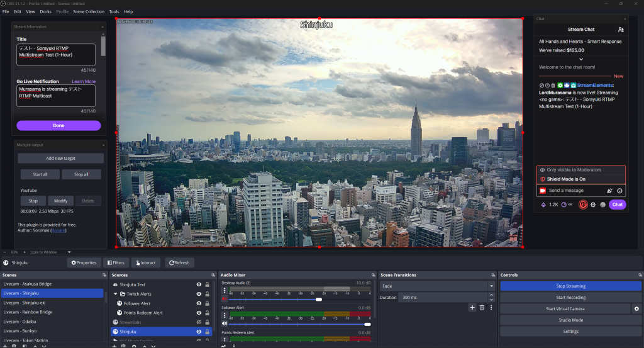Open Desktop Audio options three-dot menu
644x348 pixels.
pos(225,291)
